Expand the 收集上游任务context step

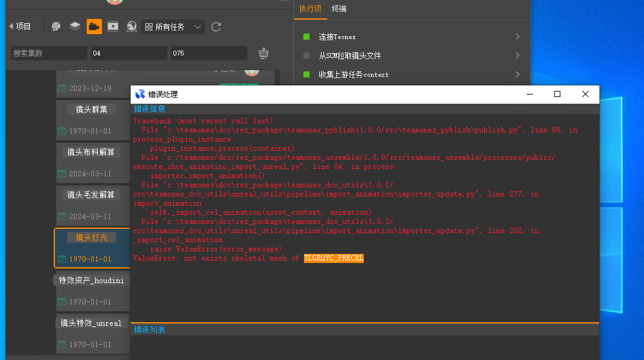517,74
